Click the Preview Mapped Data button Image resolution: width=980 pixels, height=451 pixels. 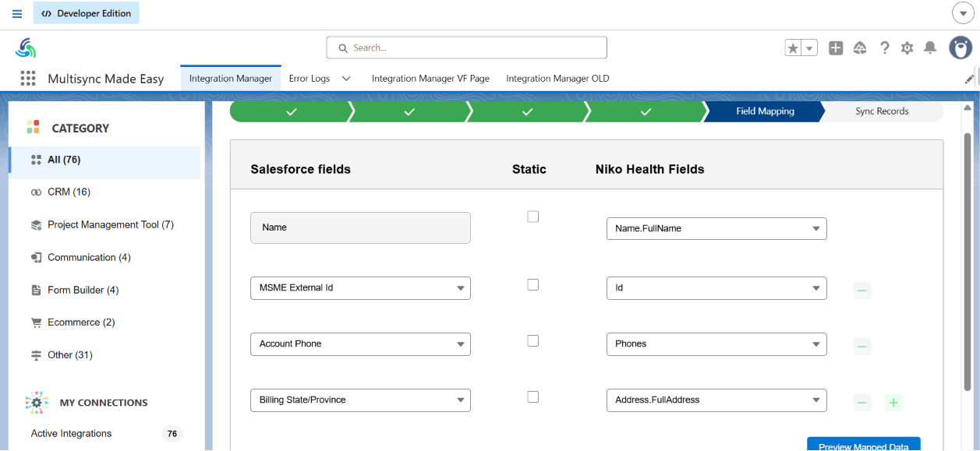point(864,445)
